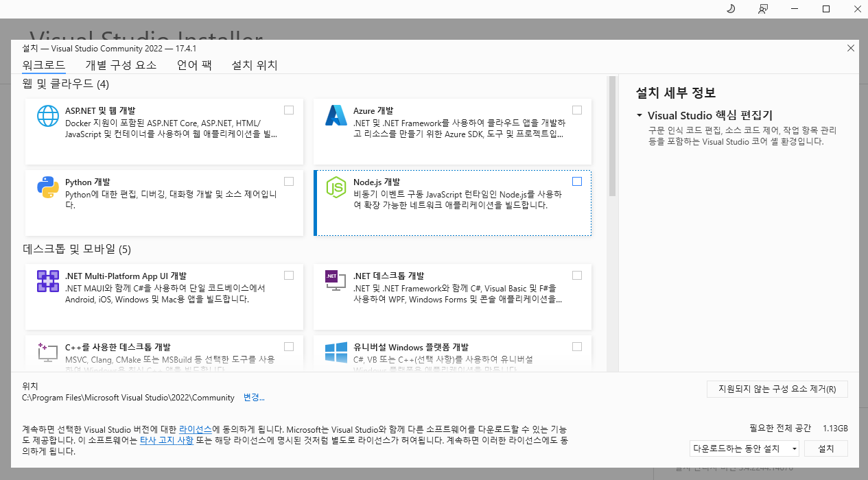Viewport: 868px width, 480px height.
Task: Check the 유니버설 Windows 플랫폼 개발 checkbox
Action: click(x=577, y=346)
